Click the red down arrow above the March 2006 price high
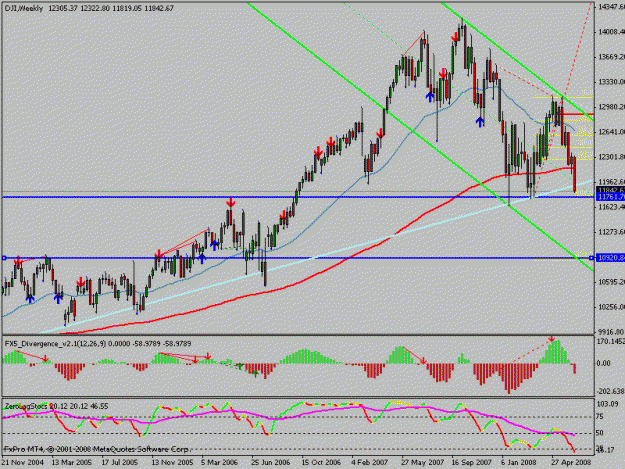Image resolution: width=625 pixels, height=469 pixels. (230, 203)
